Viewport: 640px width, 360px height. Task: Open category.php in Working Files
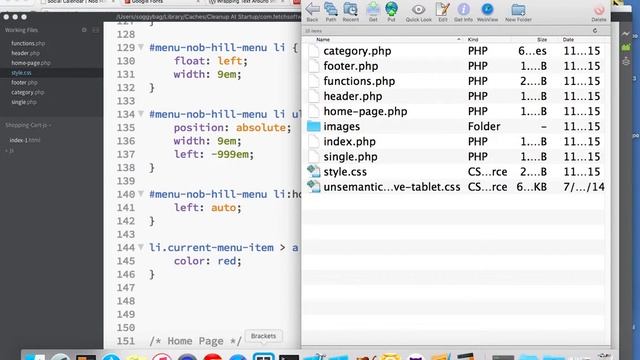coord(27,92)
